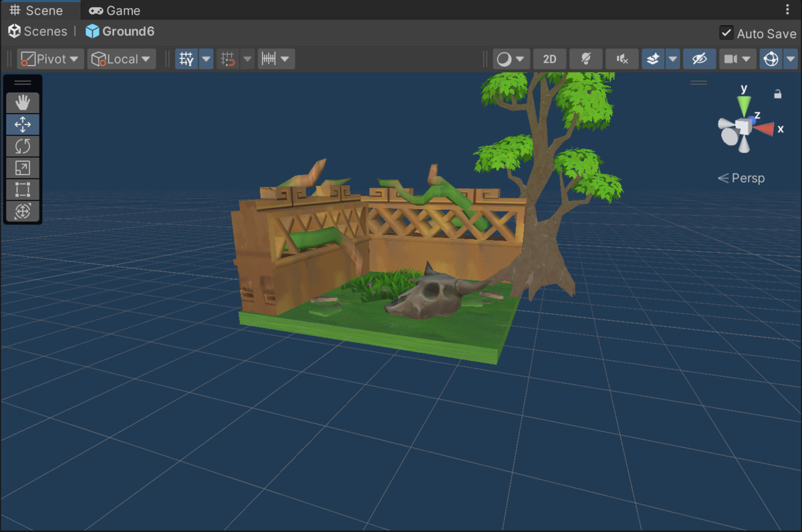Switch to the Game tab
Screen dimensions: 802x532
coord(115,10)
